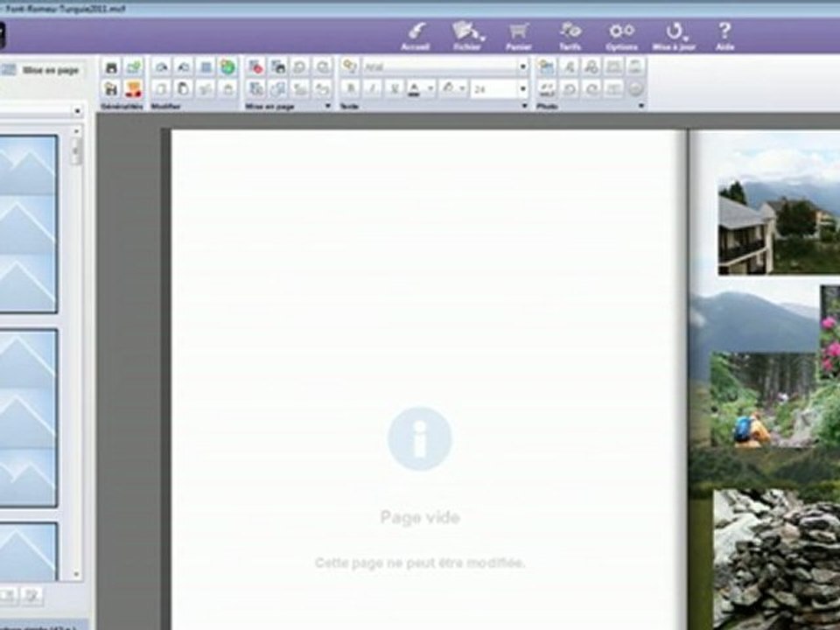Image resolution: width=840 pixels, height=630 pixels.
Task: Click the layout panel scrollbar up arrow
Action: [77, 130]
